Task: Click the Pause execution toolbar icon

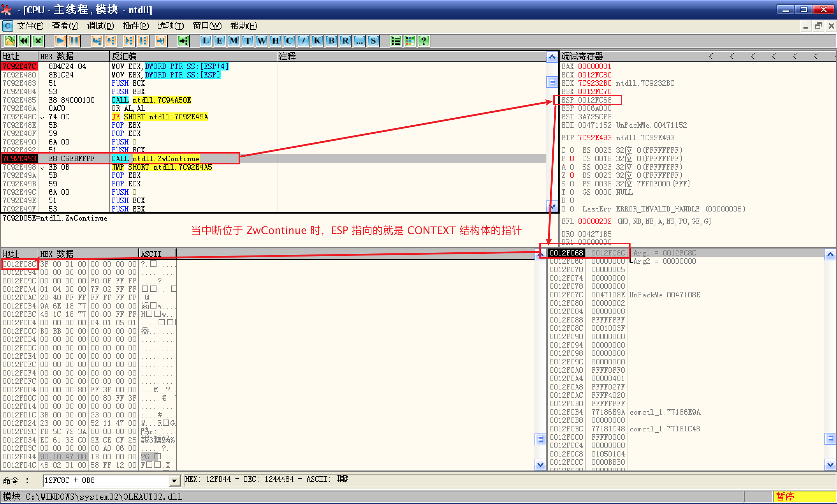Action: 74,41
